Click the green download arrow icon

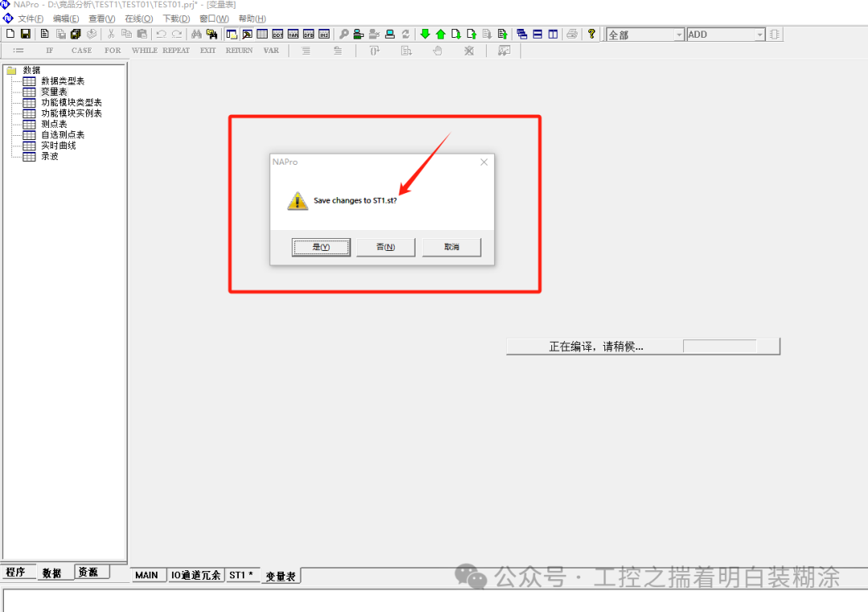click(425, 35)
